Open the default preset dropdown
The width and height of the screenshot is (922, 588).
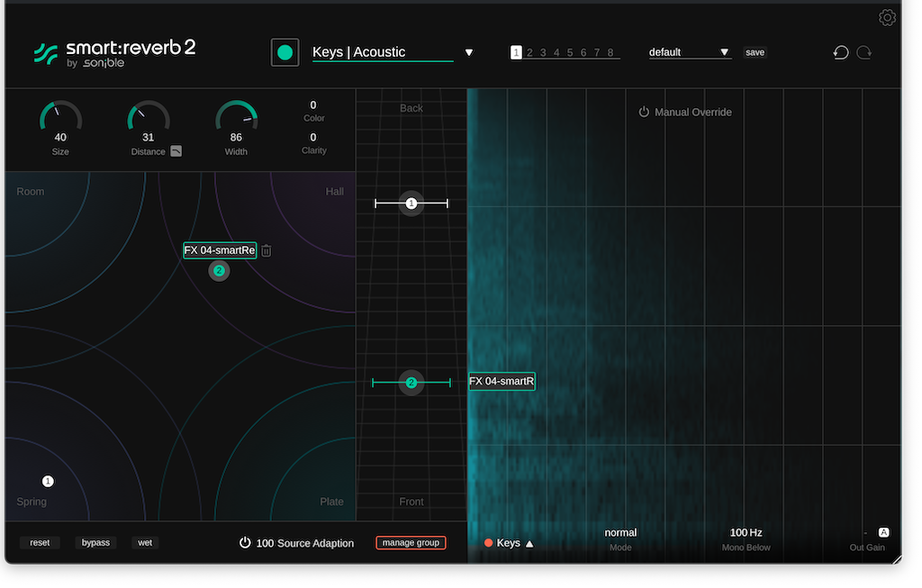pyautogui.click(x=725, y=52)
